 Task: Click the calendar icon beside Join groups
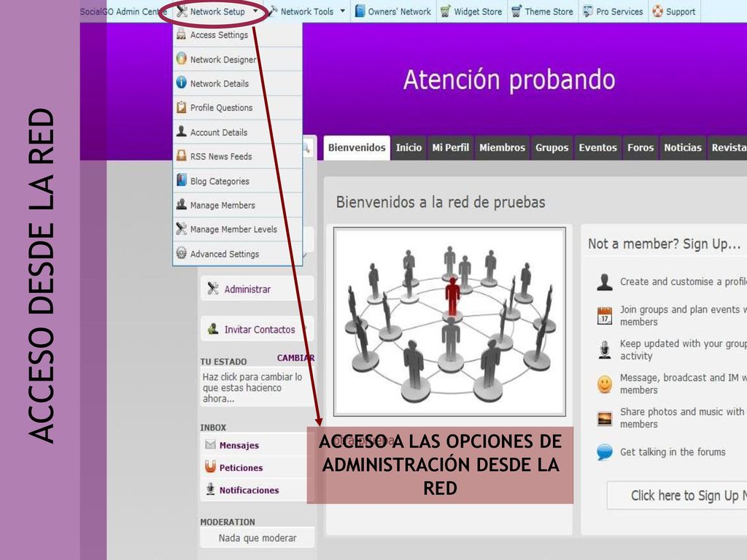(605, 316)
